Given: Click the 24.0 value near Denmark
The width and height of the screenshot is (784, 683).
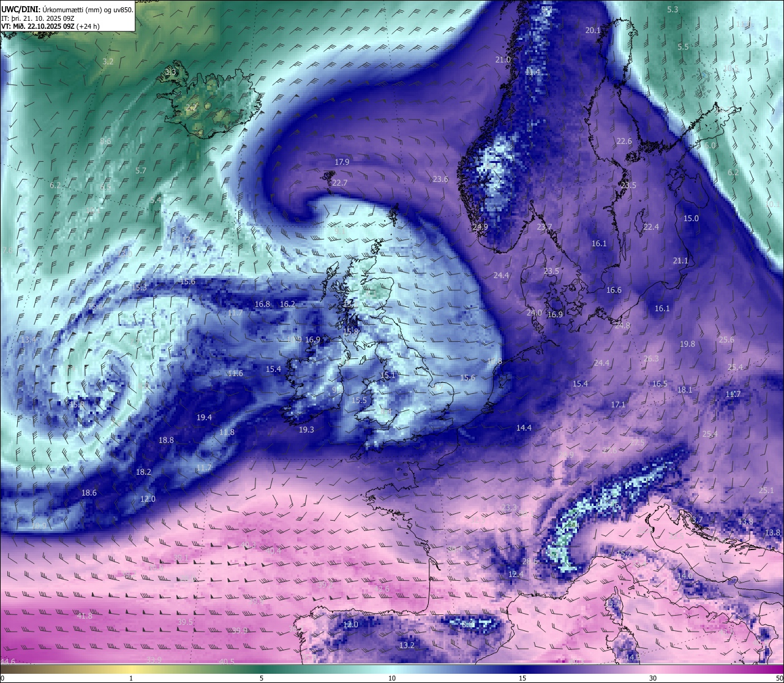Looking at the screenshot, I should (534, 312).
